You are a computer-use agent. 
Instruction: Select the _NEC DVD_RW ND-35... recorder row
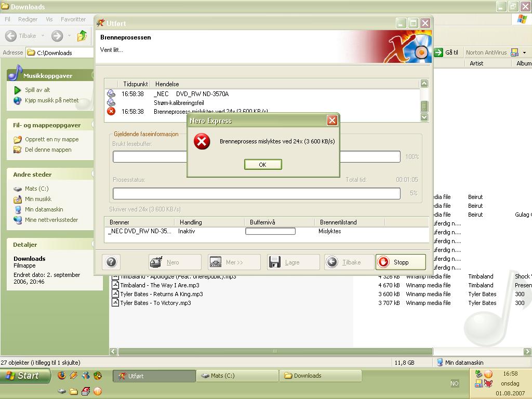[x=267, y=231]
